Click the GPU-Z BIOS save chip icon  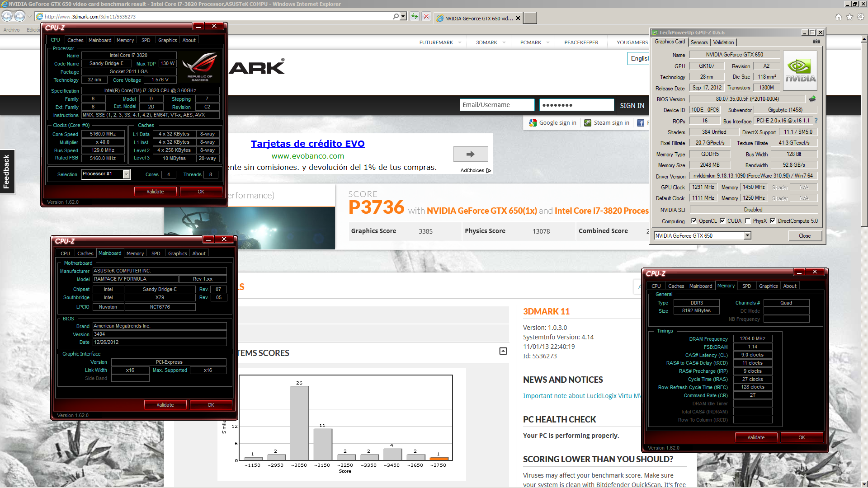pyautogui.click(x=812, y=99)
